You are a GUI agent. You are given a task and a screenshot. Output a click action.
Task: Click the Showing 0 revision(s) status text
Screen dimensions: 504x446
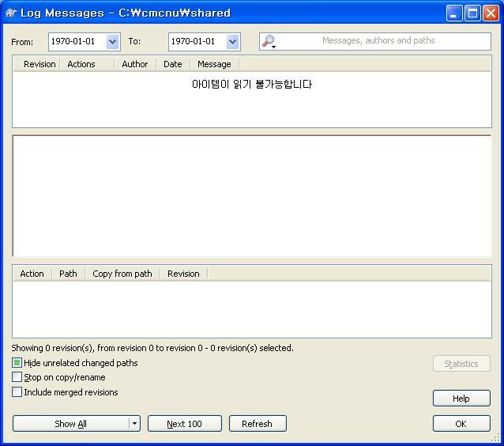152,348
